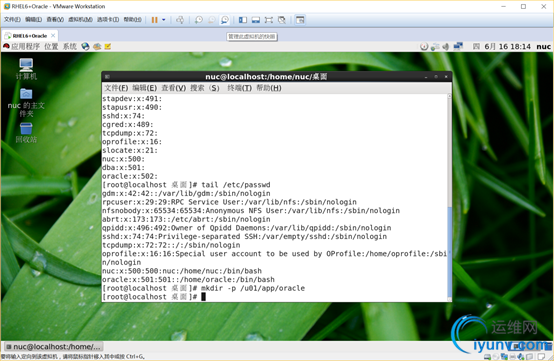Screen dimensions: 554x361
Task: Click the line mkdir -p /u01/app/oracle
Action: 253,288
